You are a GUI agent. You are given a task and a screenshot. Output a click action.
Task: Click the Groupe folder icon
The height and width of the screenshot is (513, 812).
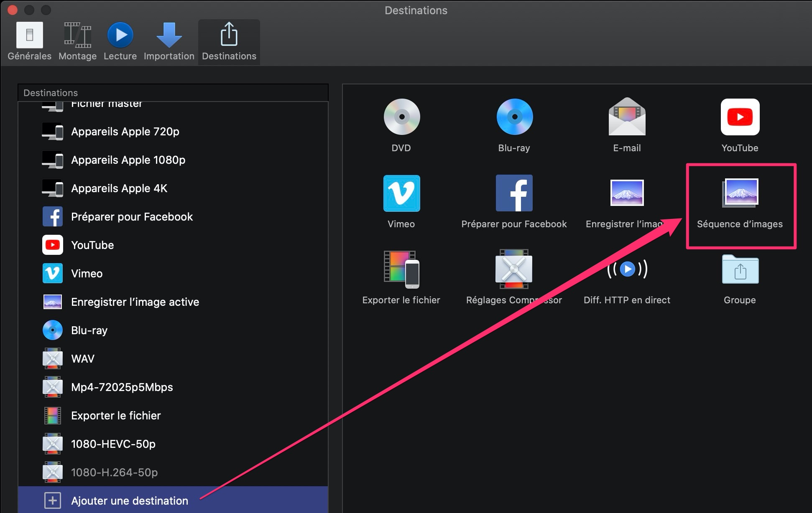(x=740, y=269)
